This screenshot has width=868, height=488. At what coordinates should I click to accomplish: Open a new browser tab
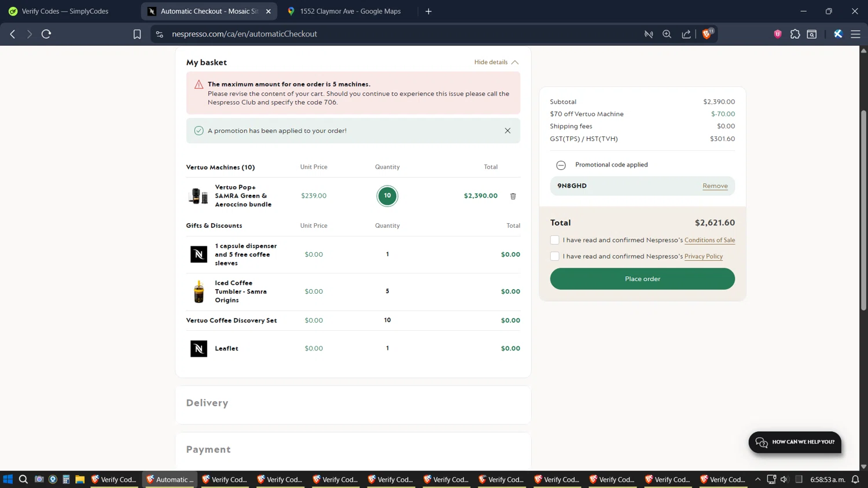coord(428,11)
